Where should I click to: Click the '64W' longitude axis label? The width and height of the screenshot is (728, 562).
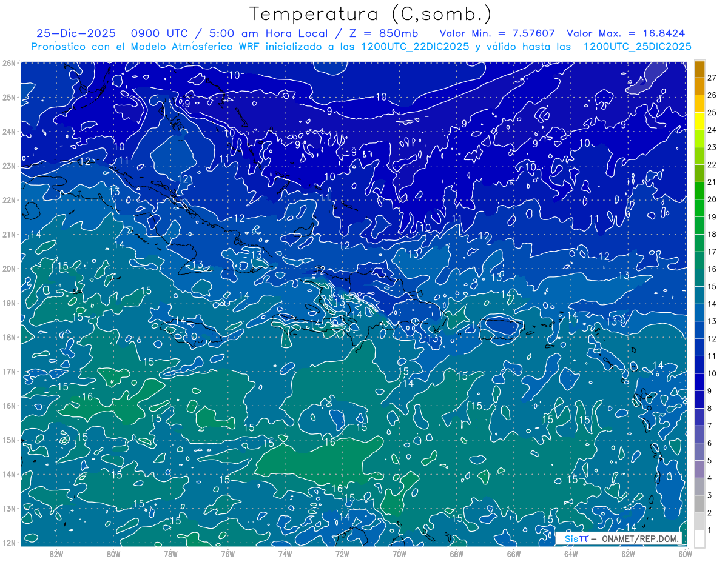click(571, 554)
